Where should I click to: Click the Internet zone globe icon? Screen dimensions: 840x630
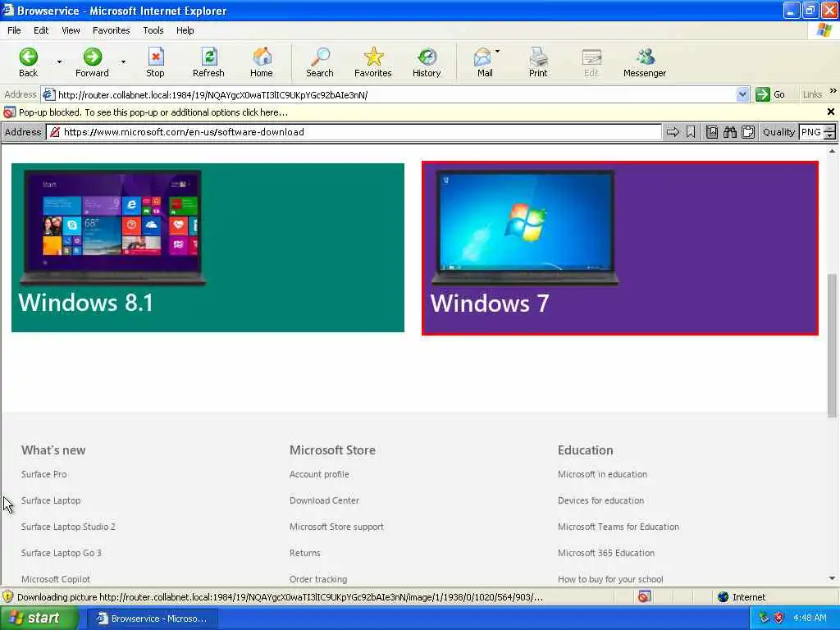[724, 597]
